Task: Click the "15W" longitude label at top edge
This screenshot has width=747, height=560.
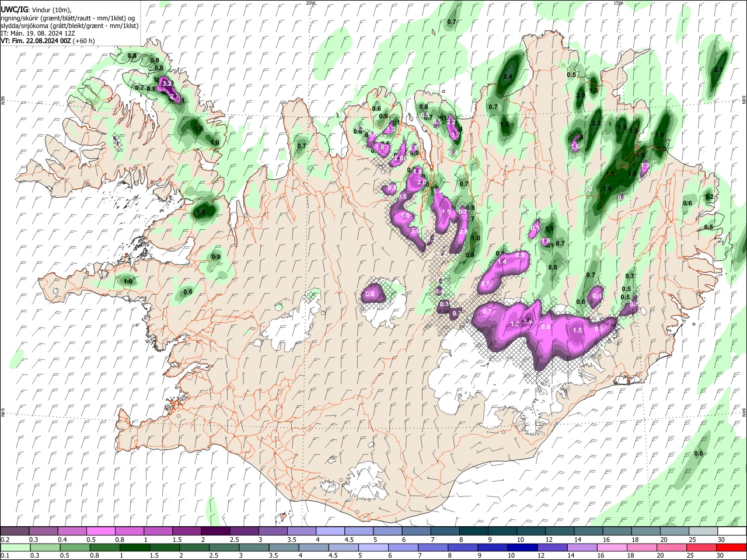Action: 618,3
